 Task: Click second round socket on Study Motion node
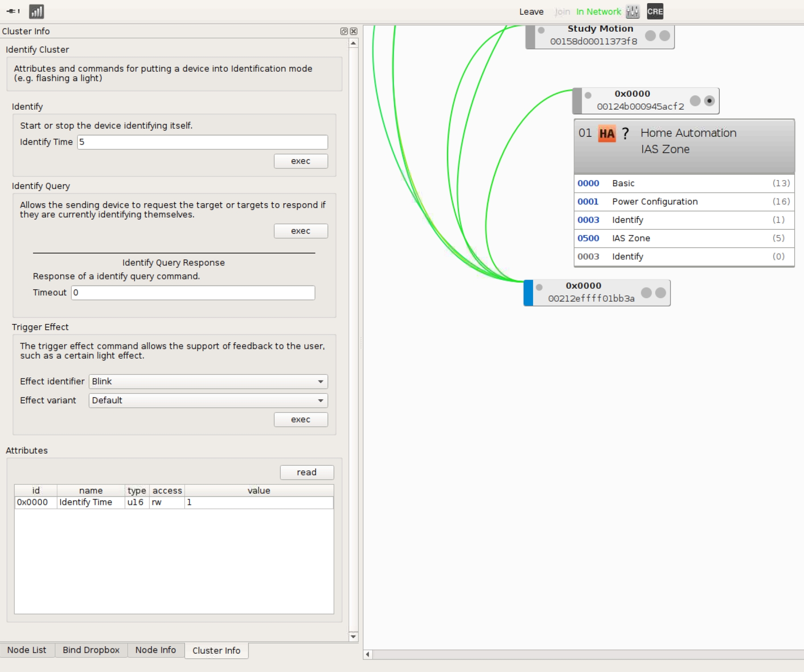665,36
